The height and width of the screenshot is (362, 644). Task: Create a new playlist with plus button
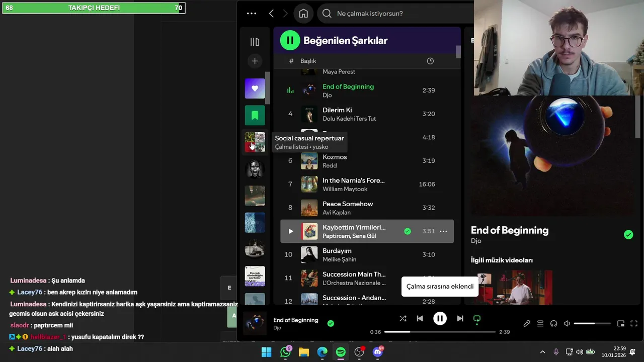[x=255, y=61]
